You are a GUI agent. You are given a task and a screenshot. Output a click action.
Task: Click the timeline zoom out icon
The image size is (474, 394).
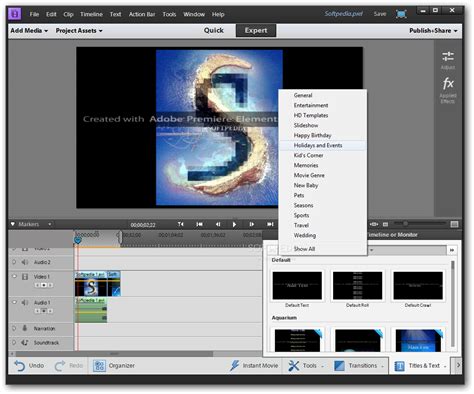(385, 224)
